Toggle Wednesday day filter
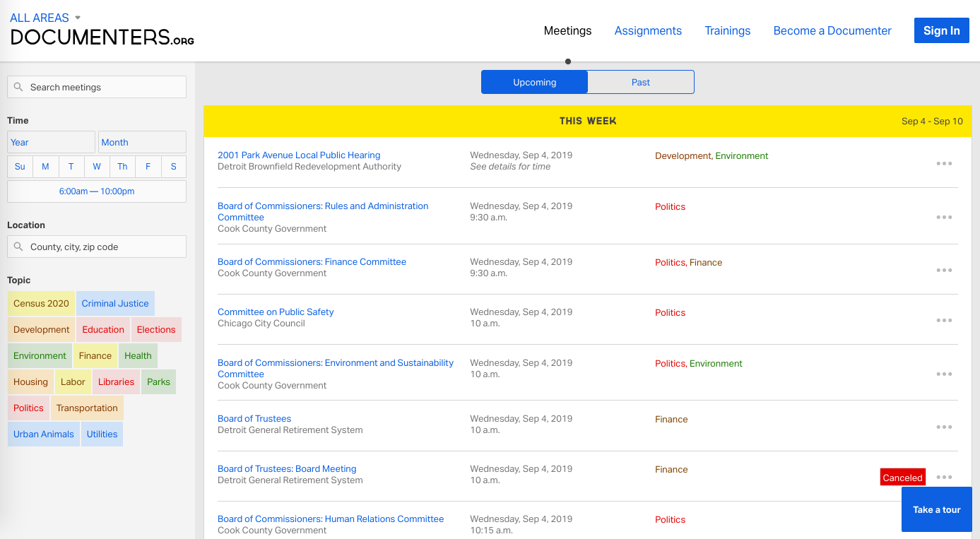This screenshot has height=539, width=980. click(x=97, y=167)
